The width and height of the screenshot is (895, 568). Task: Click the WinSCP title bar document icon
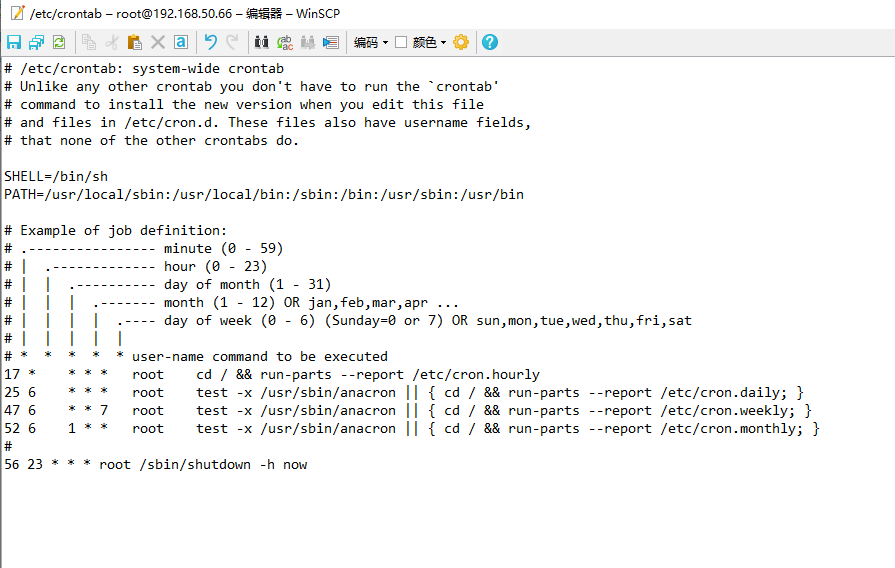(17, 13)
